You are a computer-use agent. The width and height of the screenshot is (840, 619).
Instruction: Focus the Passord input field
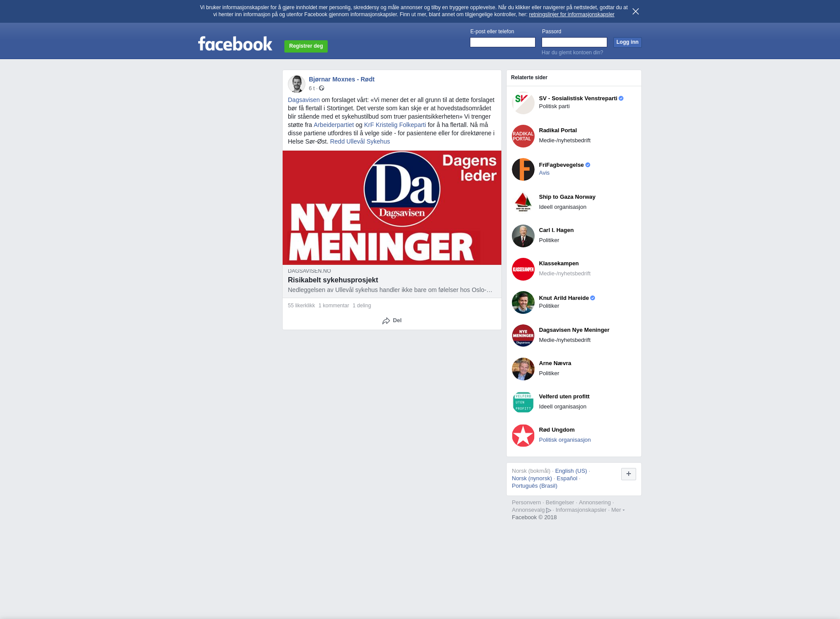point(574,42)
